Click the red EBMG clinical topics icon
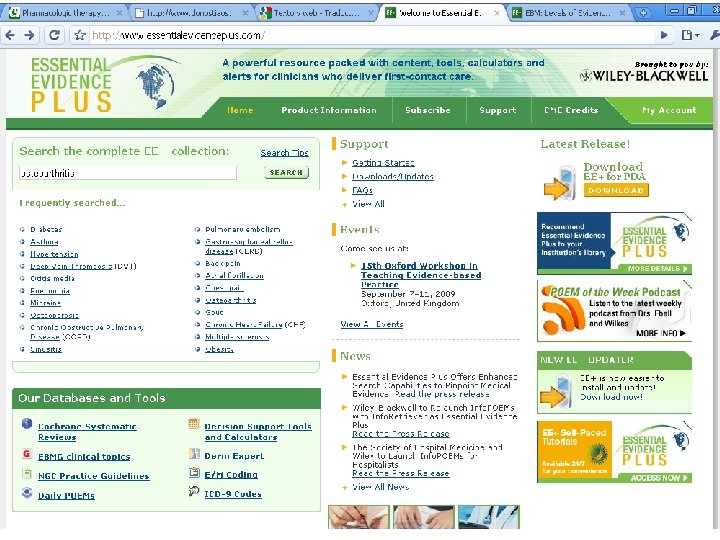720x540 pixels. point(27,454)
